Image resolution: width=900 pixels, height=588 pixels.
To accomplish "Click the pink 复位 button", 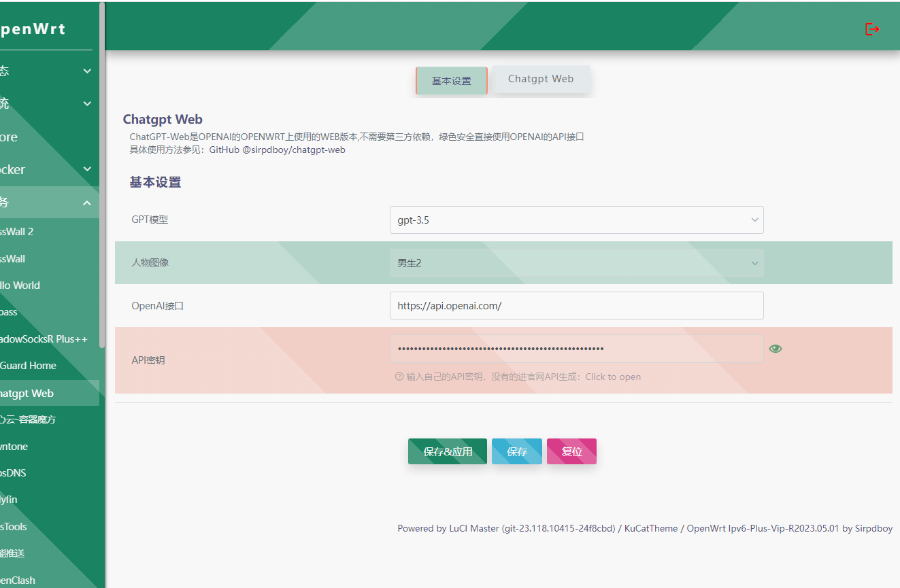I will pos(571,451).
